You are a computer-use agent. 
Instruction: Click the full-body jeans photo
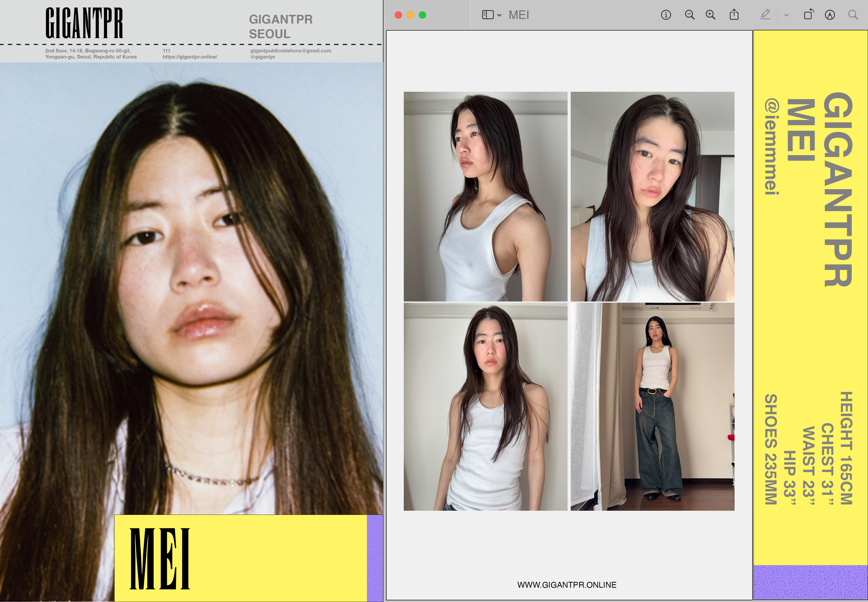coord(652,407)
